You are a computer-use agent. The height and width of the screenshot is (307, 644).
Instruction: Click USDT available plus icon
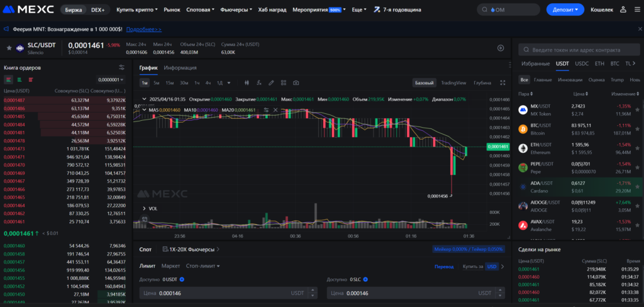[x=182, y=279]
